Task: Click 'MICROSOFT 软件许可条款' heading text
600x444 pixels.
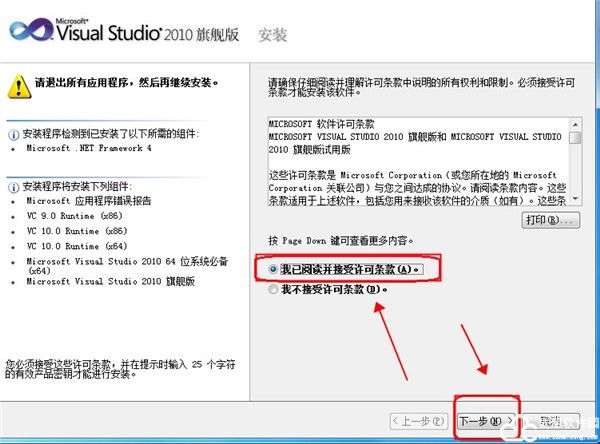Action: 321,124
